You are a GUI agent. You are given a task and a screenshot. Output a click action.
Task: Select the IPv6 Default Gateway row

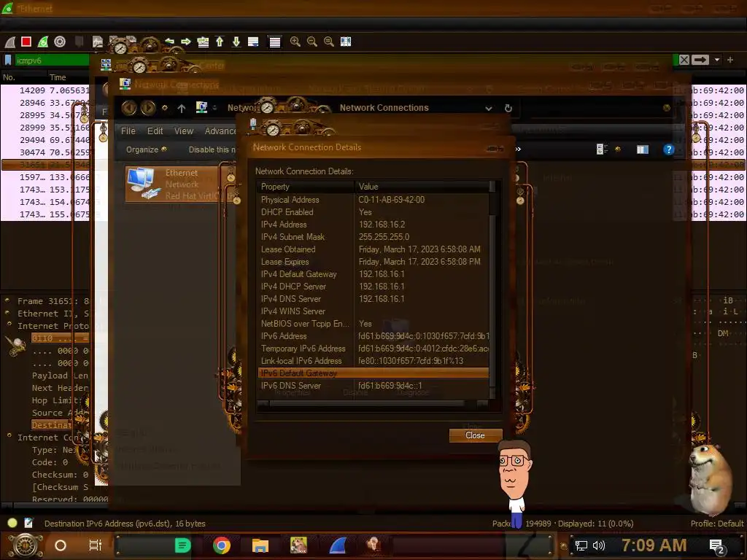point(373,373)
